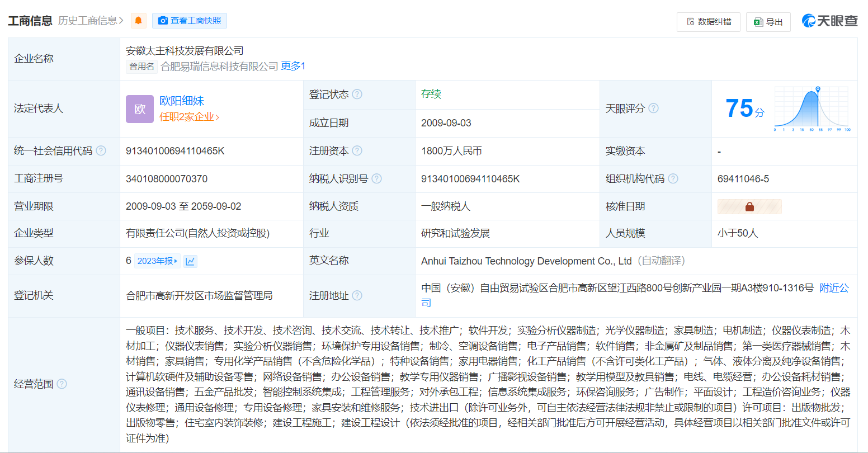This screenshot has width=868, height=453.
Task: Click the help icon beside 天眼评分
Action: [x=653, y=108]
